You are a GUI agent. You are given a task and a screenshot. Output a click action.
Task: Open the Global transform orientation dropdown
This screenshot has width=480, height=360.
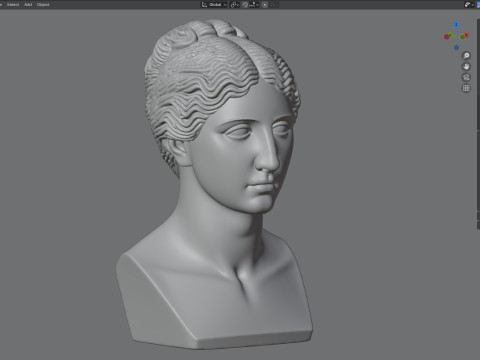[x=214, y=5]
